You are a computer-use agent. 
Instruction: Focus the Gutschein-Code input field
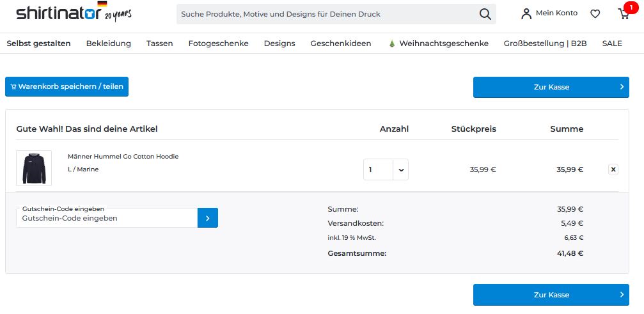pos(107,218)
